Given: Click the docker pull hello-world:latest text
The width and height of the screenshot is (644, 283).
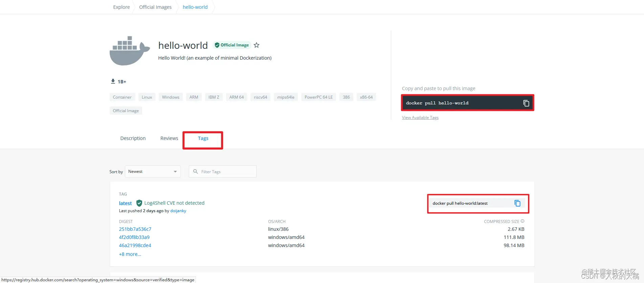Looking at the screenshot, I should (x=460, y=203).
